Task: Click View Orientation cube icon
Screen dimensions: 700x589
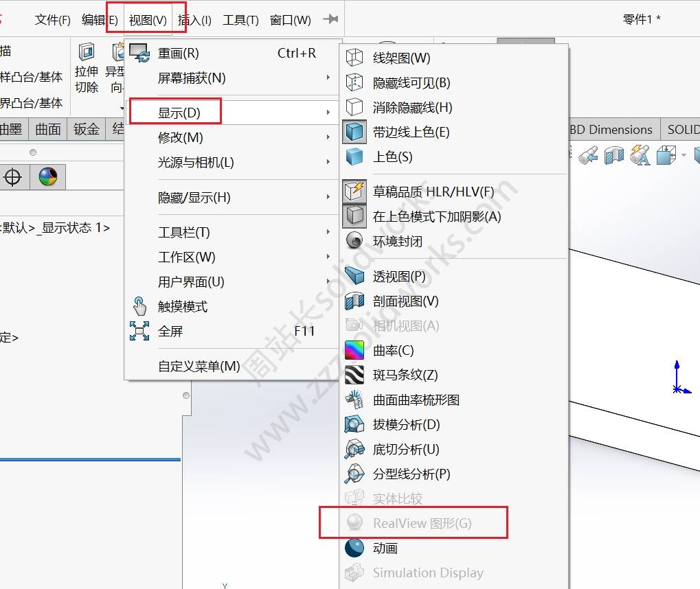Action: pyautogui.click(x=666, y=155)
